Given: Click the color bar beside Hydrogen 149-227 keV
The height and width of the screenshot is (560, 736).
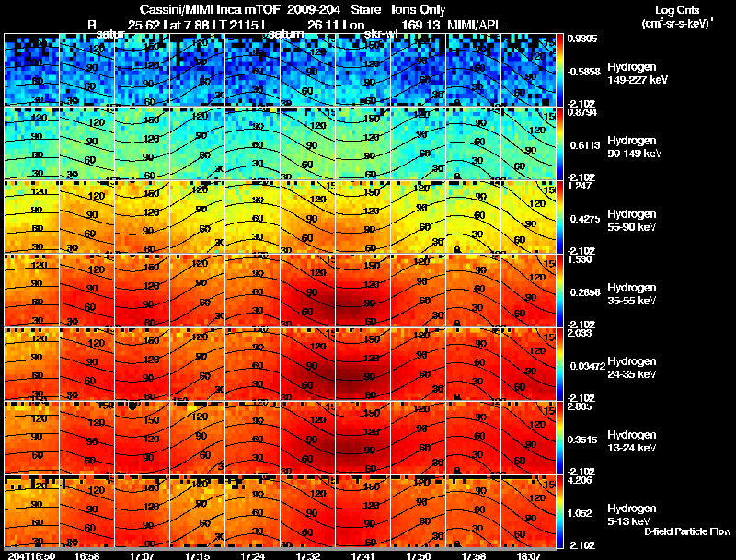Looking at the screenshot, I should point(560,71).
